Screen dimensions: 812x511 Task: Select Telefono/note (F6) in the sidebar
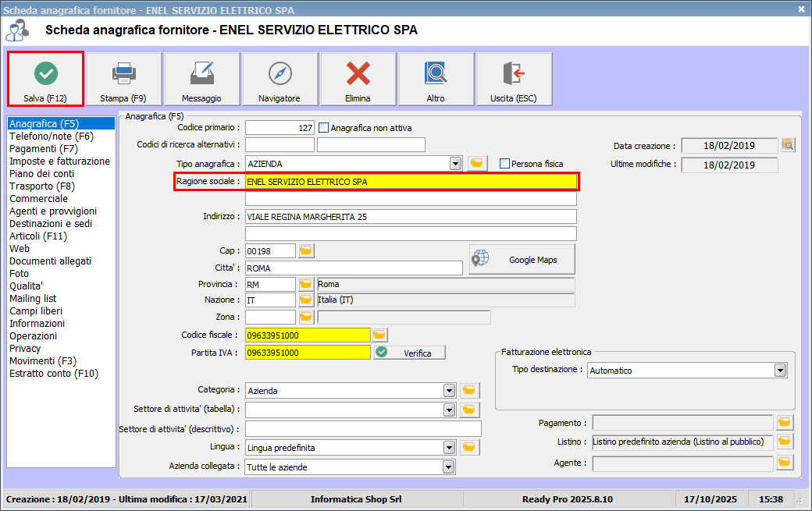point(52,137)
